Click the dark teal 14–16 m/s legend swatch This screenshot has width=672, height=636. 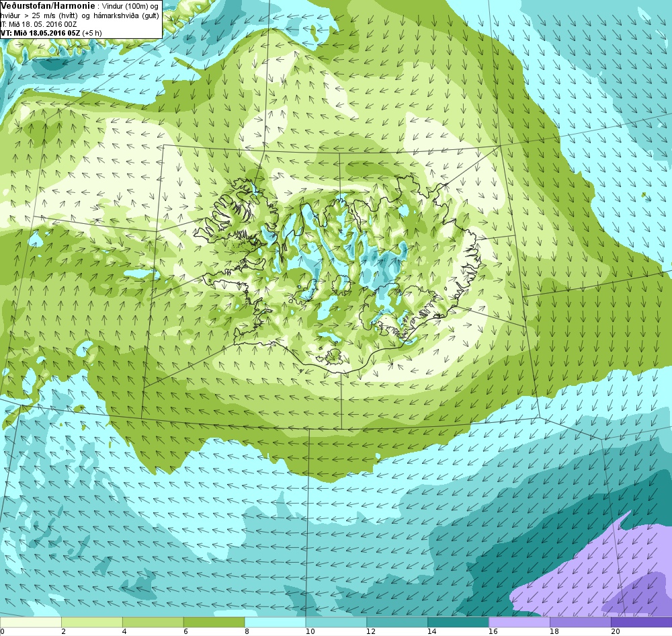(x=458, y=622)
